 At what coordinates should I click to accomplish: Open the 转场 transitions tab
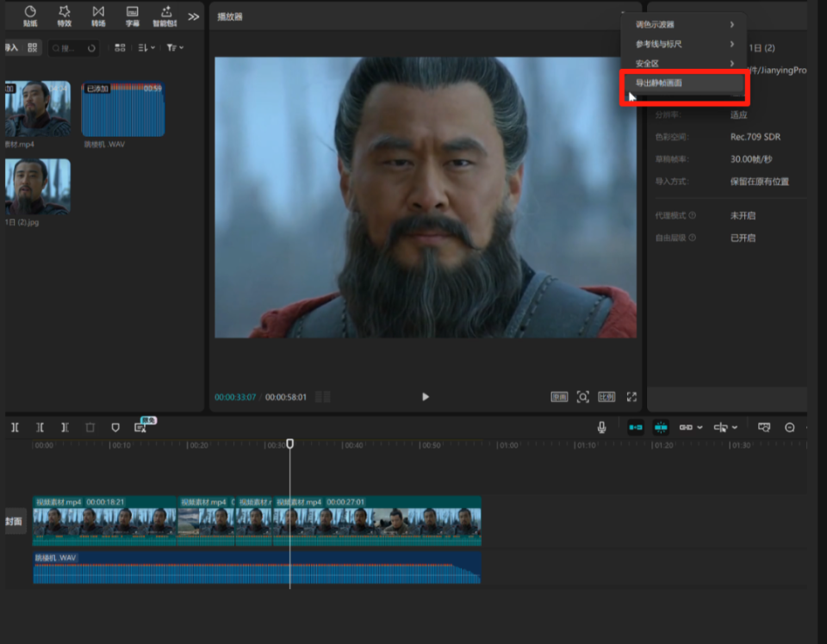(98, 15)
